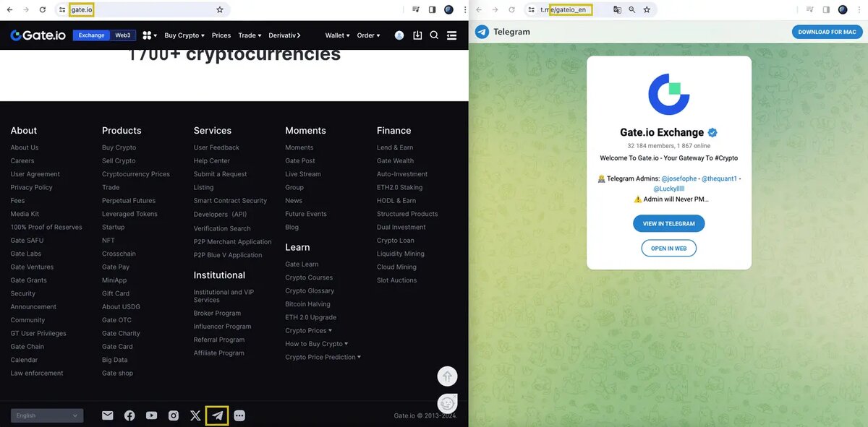Open the About Us footer link
The width and height of the screenshot is (868, 427).
(25, 147)
